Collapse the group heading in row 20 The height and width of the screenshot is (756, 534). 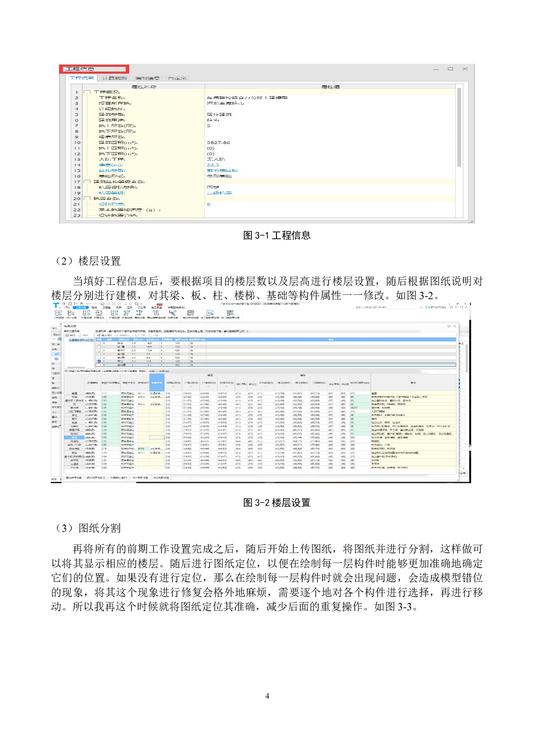[87, 198]
